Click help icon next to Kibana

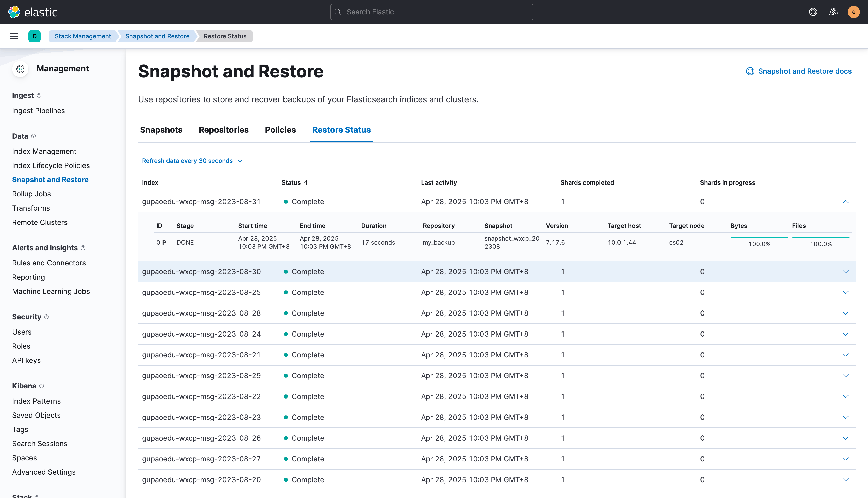tap(42, 386)
